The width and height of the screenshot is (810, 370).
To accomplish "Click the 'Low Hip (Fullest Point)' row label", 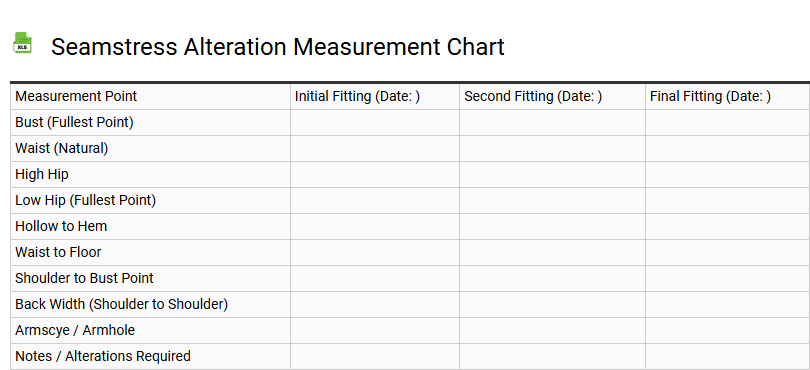I will tap(85, 200).
